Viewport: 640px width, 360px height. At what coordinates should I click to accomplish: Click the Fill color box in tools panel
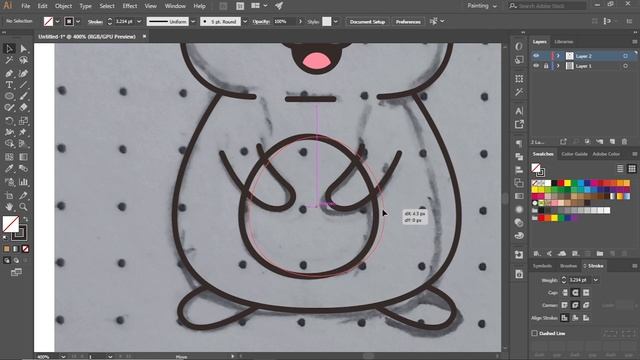point(11,224)
